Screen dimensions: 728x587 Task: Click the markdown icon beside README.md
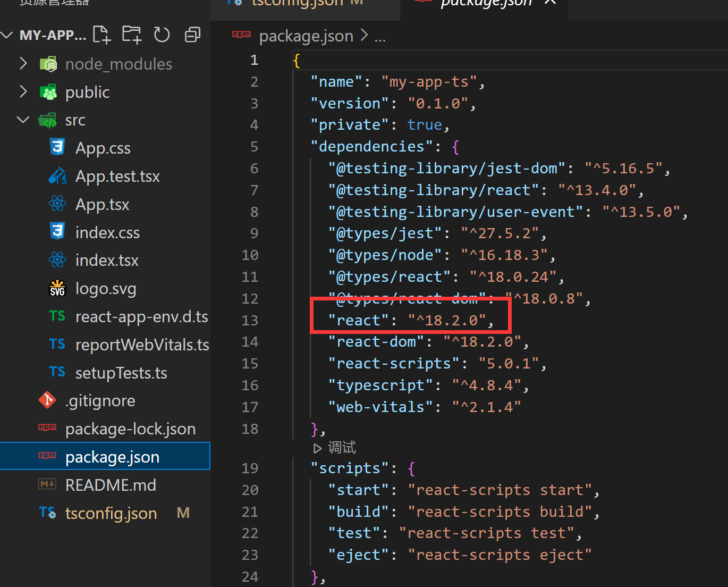(47, 484)
